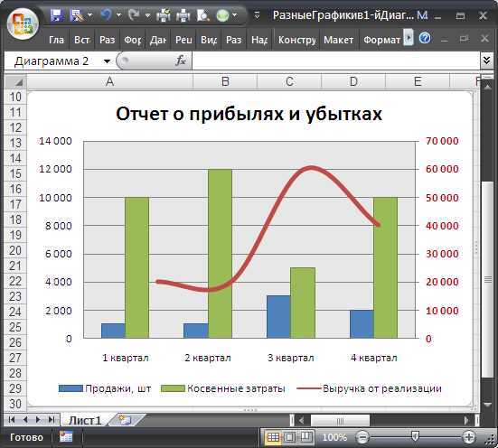Viewport: 498px width, 448px height.
Task: Customize the Quick Access Toolbar
Action: coord(257,15)
